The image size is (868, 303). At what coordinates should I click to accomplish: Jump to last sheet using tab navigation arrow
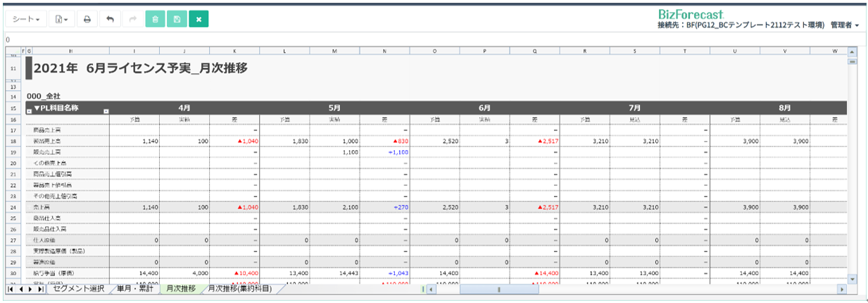click(41, 289)
